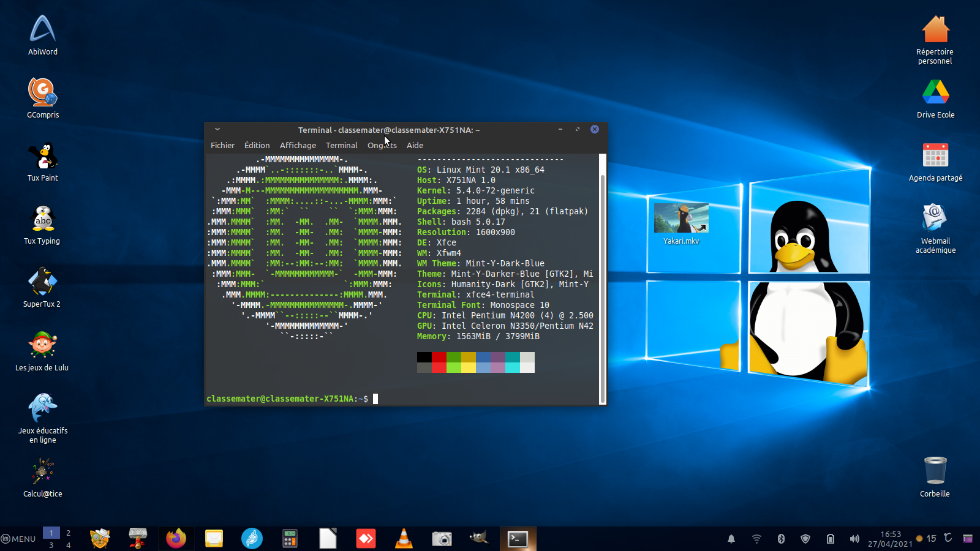
Task: Select Jeux éducatifs en ligne icon
Action: (x=43, y=419)
